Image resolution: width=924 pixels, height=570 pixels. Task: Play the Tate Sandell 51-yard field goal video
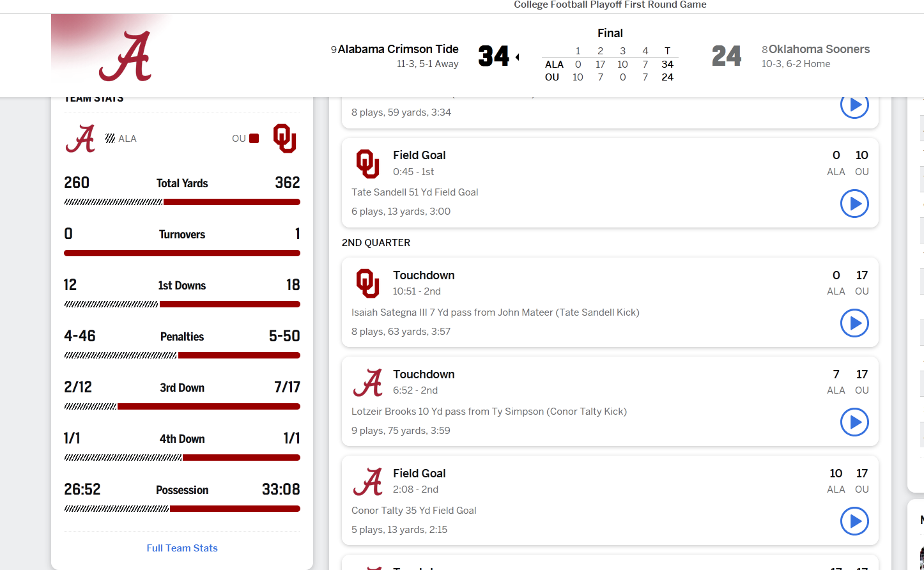click(854, 204)
